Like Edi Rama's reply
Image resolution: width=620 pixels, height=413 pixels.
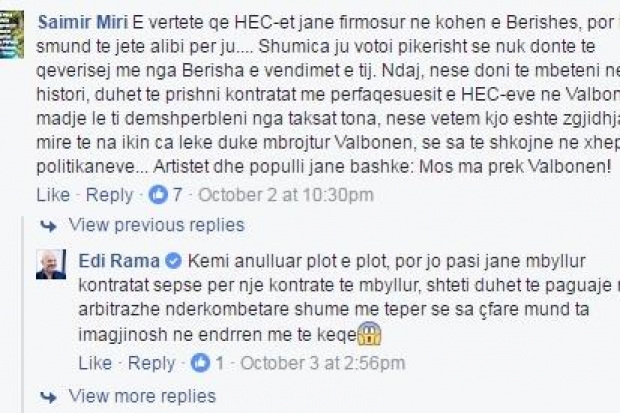coord(95,361)
